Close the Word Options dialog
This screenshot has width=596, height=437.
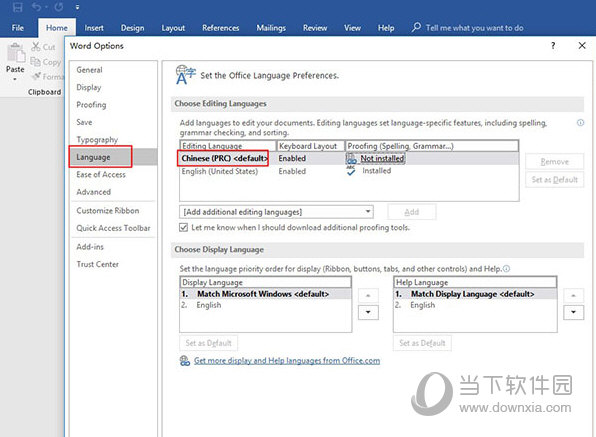click(582, 46)
